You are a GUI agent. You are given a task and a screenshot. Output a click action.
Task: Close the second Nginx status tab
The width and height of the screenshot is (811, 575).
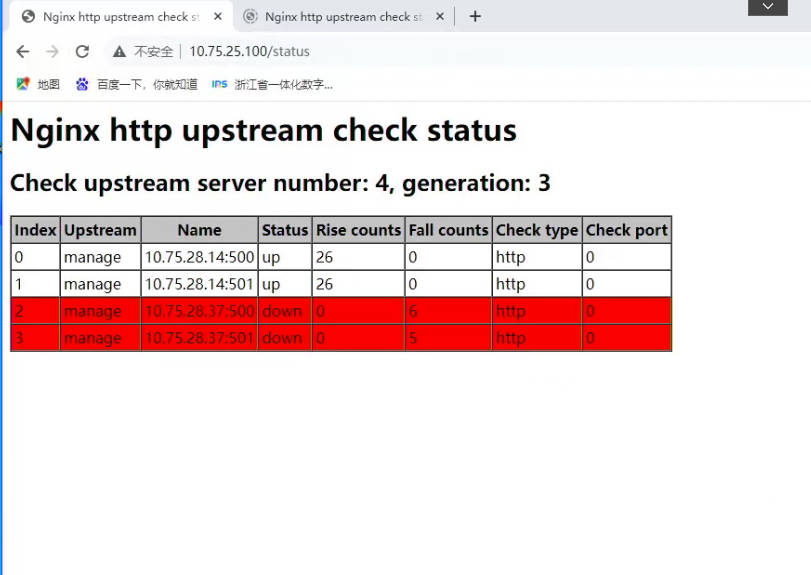[440, 17]
